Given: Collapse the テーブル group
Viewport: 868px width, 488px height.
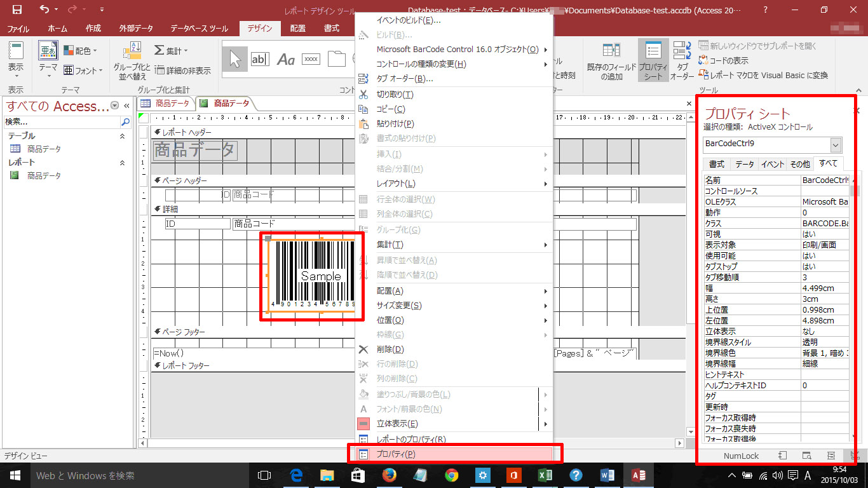Looking at the screenshot, I should pyautogui.click(x=123, y=136).
